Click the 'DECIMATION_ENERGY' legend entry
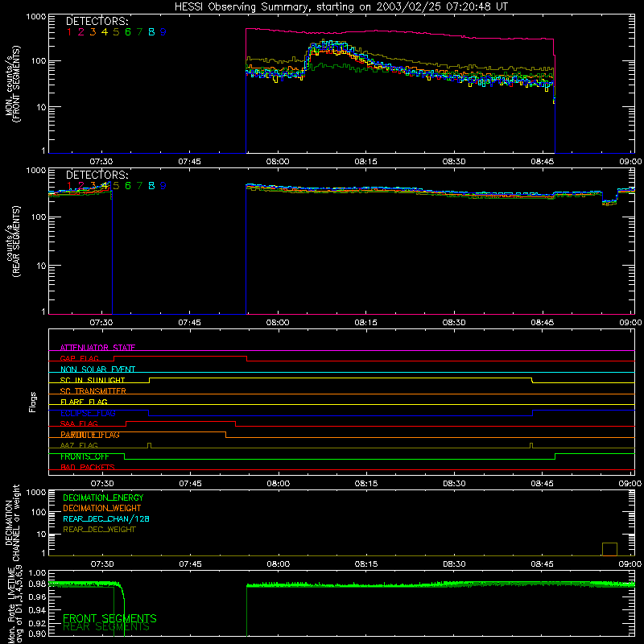The height and width of the screenshot is (644, 644). [x=103, y=497]
